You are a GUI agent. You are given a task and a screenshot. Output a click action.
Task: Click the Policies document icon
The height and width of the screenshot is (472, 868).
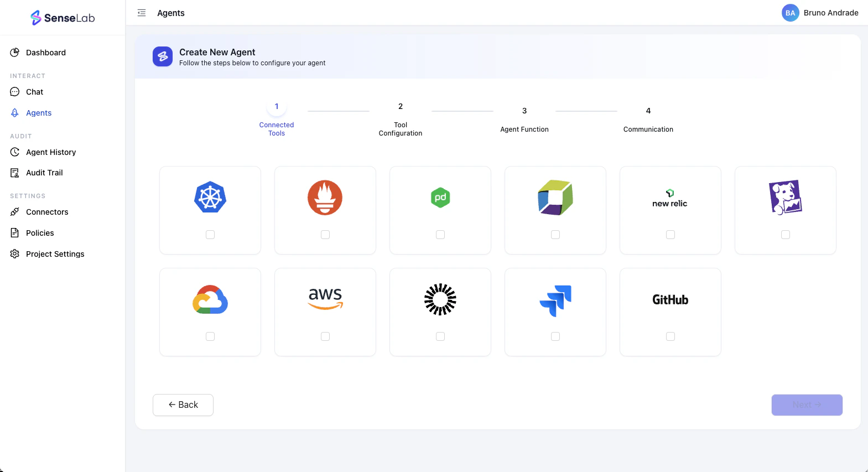(x=15, y=233)
